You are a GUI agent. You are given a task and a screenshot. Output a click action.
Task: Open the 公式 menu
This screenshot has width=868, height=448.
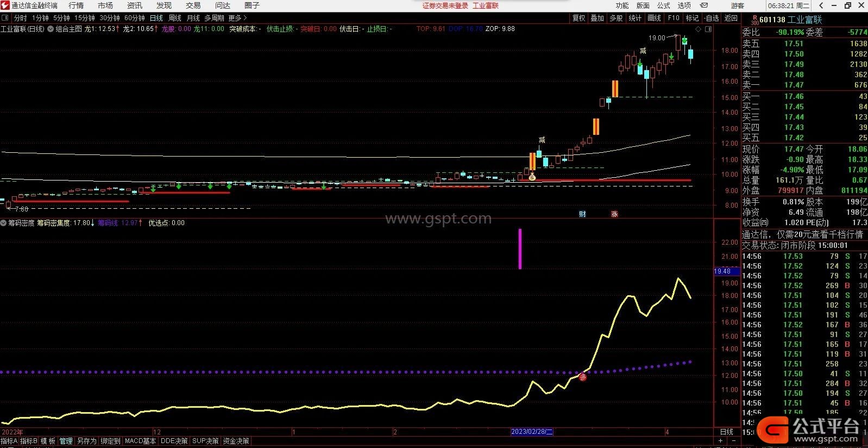pyautogui.click(x=664, y=5)
